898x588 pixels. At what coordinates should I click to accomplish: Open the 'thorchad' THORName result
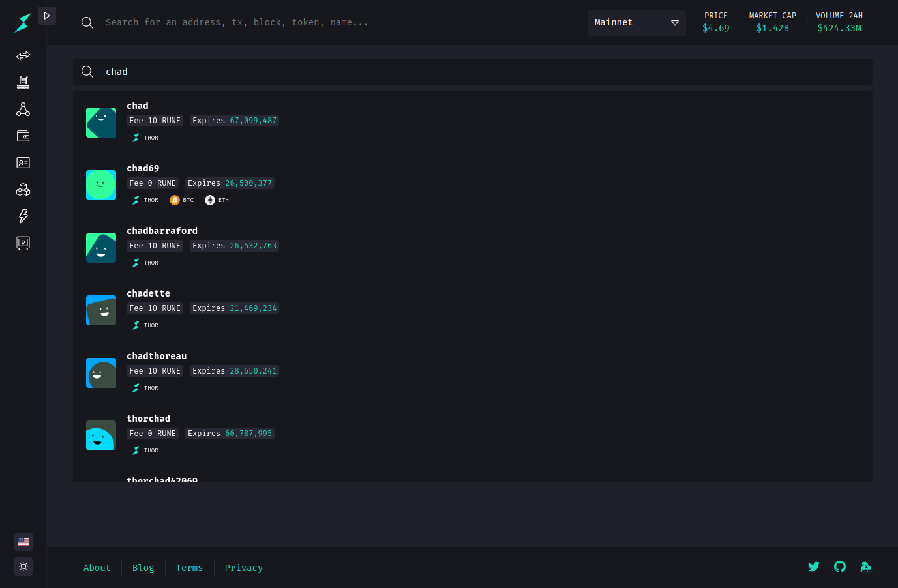point(149,419)
